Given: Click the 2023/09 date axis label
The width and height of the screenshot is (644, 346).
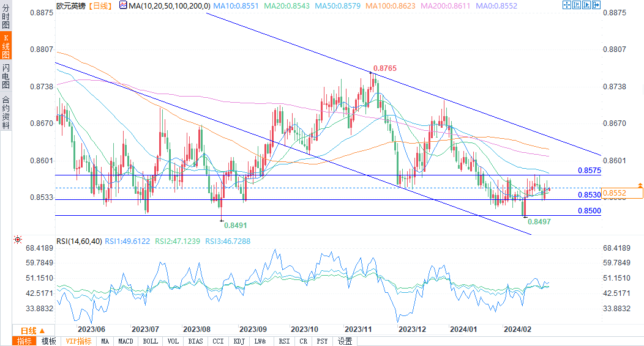Looking at the screenshot, I should coord(253,329).
